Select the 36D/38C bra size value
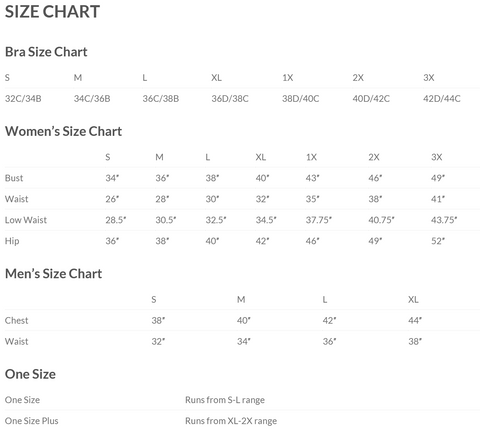The image size is (480, 443). pyautogui.click(x=230, y=99)
